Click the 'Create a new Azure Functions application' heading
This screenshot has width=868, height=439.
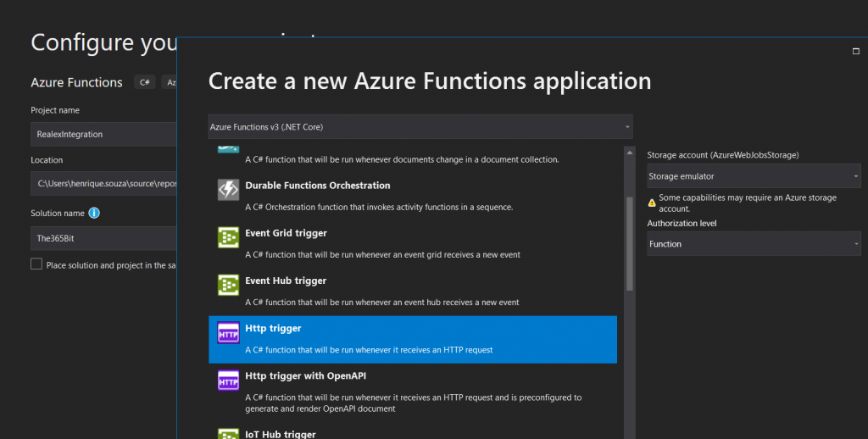click(x=430, y=81)
